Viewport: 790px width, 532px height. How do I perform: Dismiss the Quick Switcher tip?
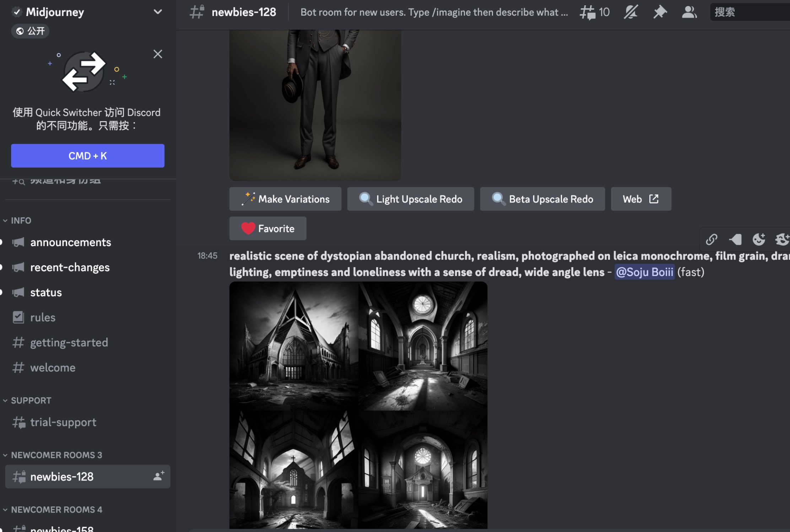158,54
